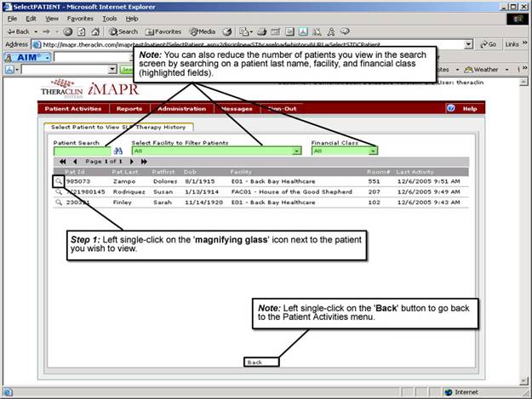Open the address bar URL dropdown
Image resolution: width=532 pixels, height=399 pixels.
(469, 44)
